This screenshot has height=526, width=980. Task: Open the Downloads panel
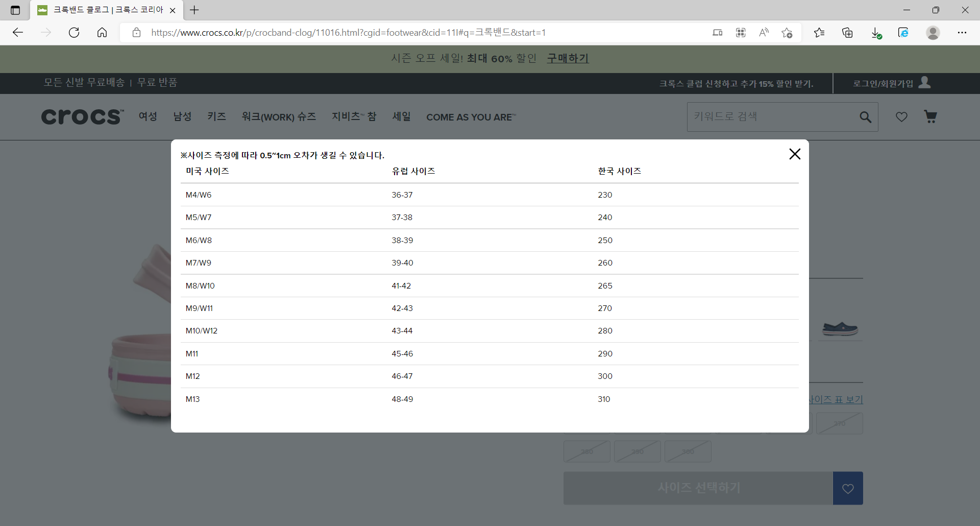tap(876, 33)
